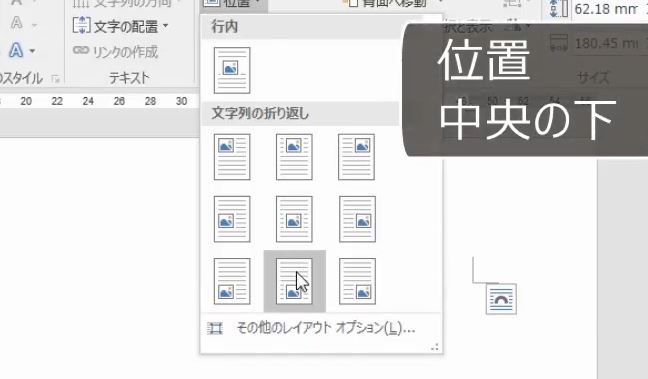Choose middle left with square wrapping
This screenshot has height=379, width=648.
(x=232, y=219)
